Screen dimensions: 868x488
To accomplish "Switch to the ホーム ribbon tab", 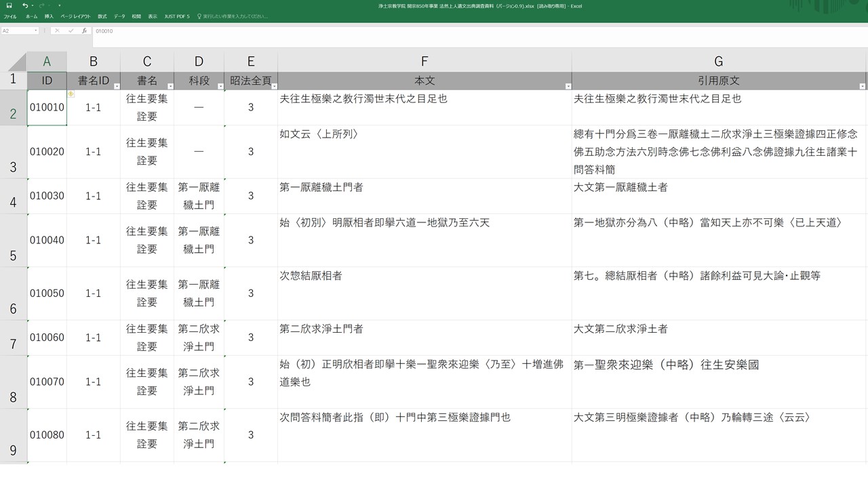I will [31, 16].
